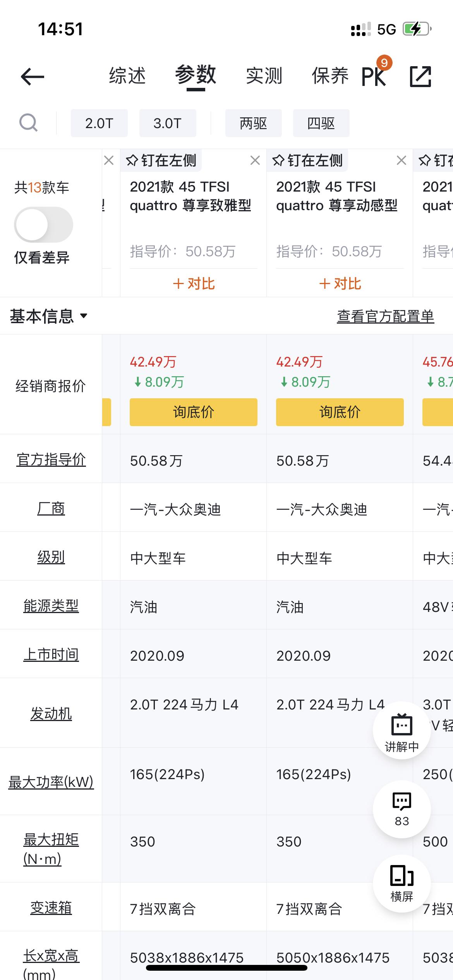Viewport: 453px width, 980px height.
Task: Tap the 5038x1886x1475 value for 尊享致雅型
Action: [x=187, y=958]
